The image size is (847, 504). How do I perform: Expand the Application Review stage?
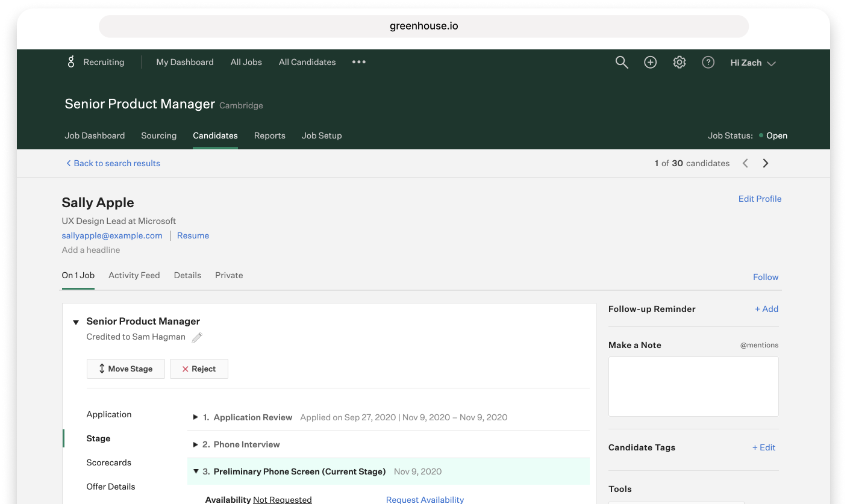pos(195,417)
